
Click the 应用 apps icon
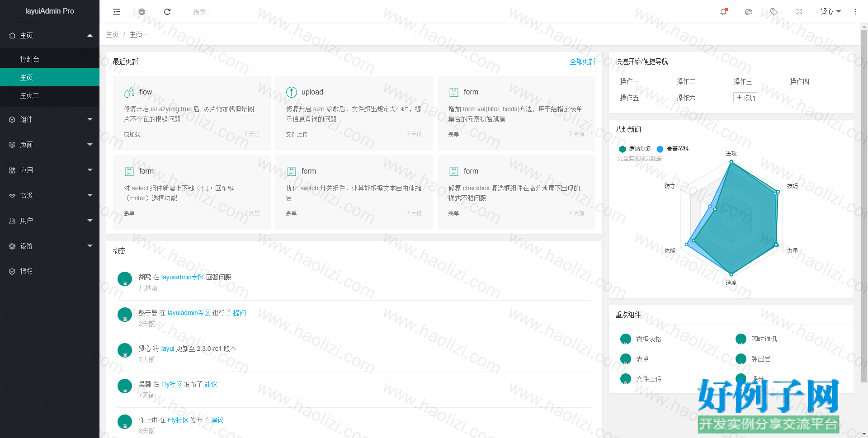coord(12,170)
